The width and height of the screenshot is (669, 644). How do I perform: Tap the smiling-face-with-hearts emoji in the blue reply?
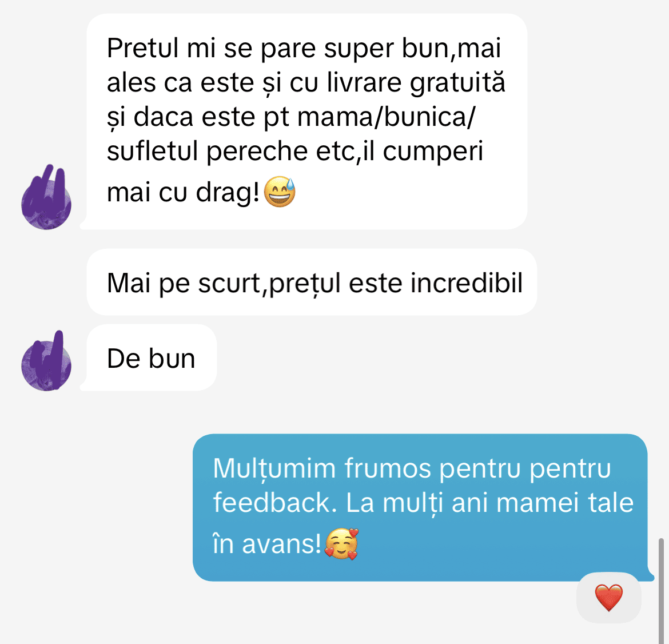coord(341,544)
